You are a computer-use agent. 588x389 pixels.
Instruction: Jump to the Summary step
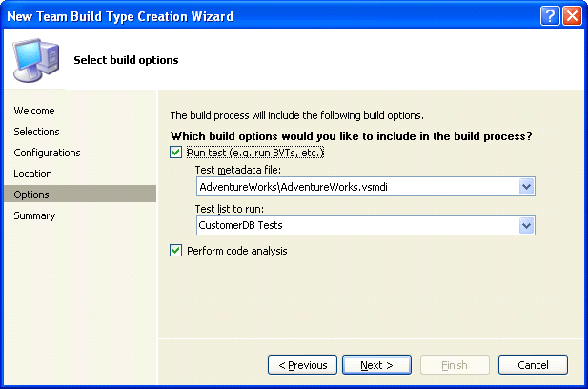coord(34,215)
